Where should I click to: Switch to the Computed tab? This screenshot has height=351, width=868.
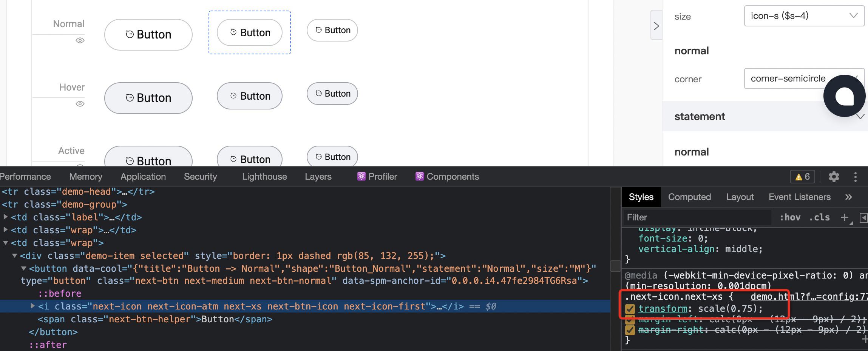tap(689, 197)
